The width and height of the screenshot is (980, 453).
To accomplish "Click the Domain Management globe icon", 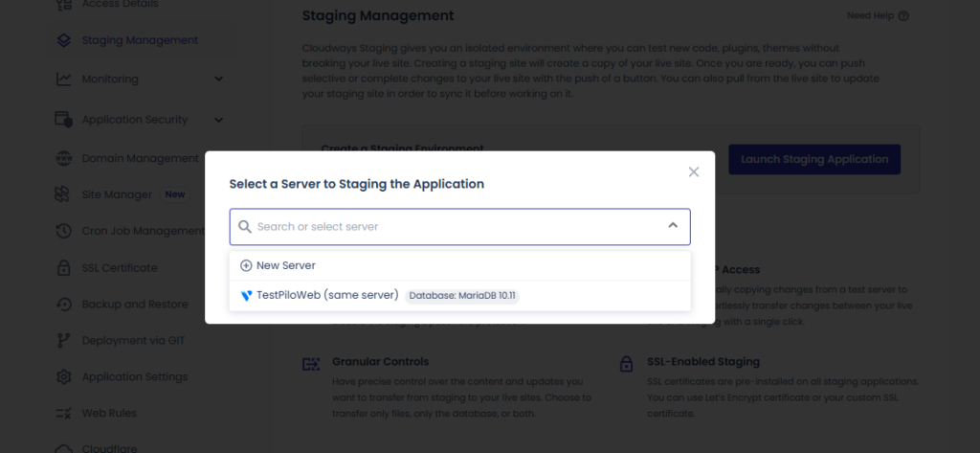I will tap(64, 158).
